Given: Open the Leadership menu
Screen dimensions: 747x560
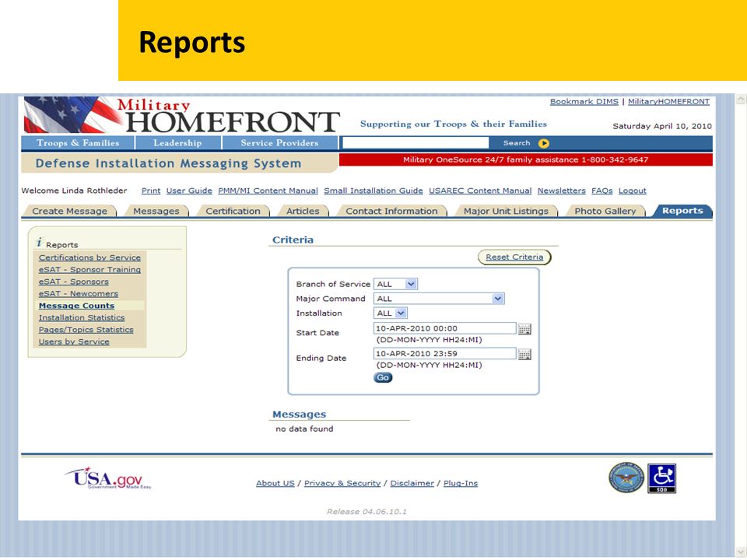Looking at the screenshot, I should coord(177,143).
